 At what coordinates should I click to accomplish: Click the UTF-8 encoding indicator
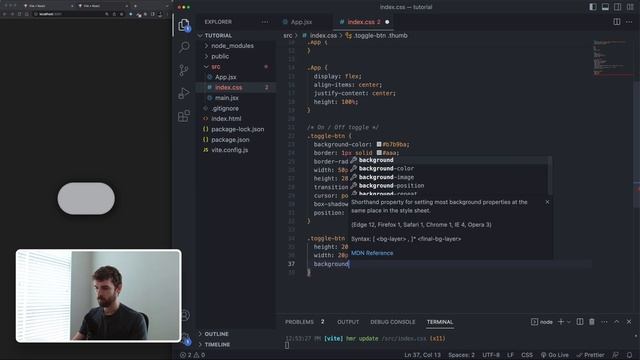(x=491, y=355)
